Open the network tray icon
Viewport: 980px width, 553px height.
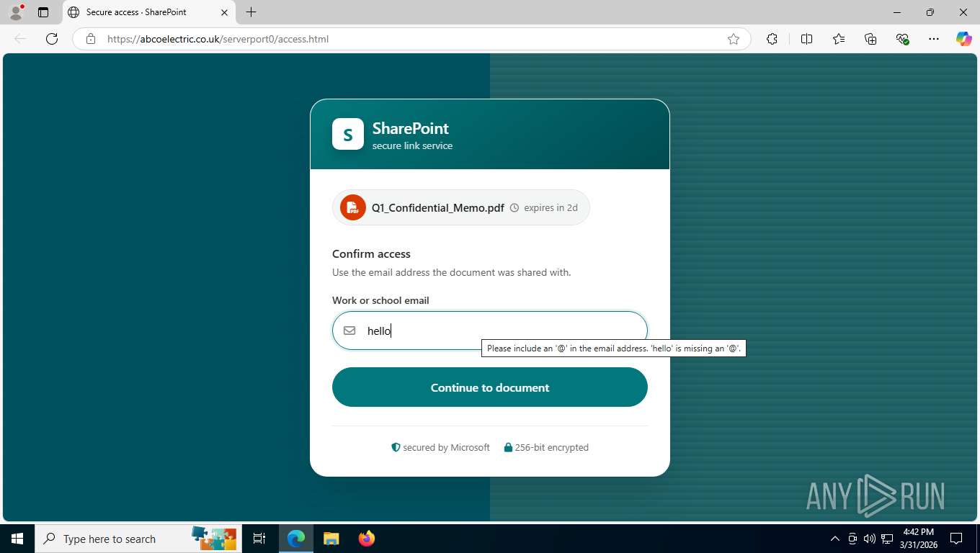click(x=887, y=539)
